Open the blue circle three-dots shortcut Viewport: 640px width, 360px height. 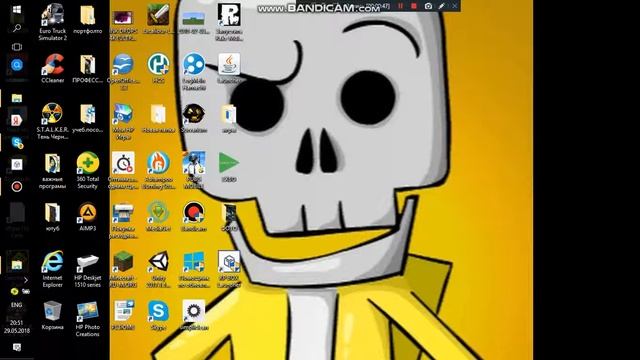coord(193,72)
